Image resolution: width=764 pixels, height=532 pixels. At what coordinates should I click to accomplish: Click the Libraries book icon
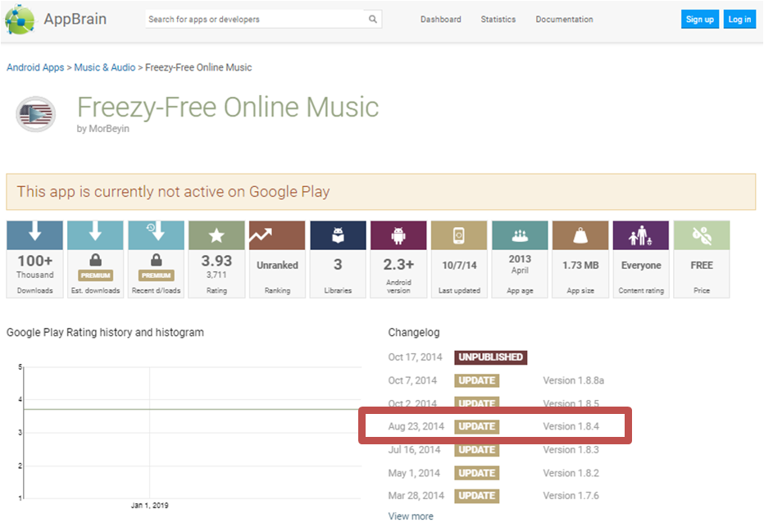[338, 235]
